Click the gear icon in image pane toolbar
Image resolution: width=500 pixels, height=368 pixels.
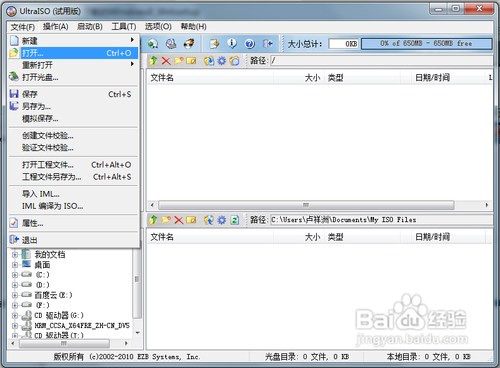coord(222,61)
